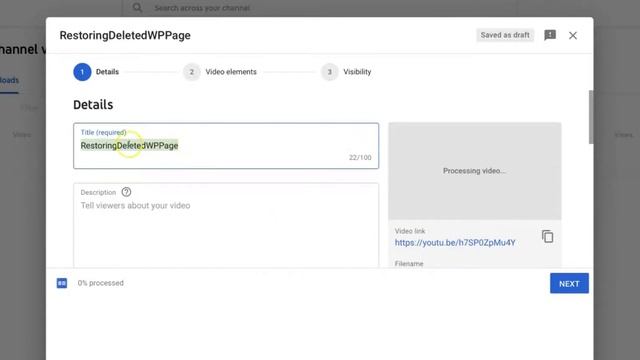Click the Filename label under video link
640x360 pixels.
point(409,264)
